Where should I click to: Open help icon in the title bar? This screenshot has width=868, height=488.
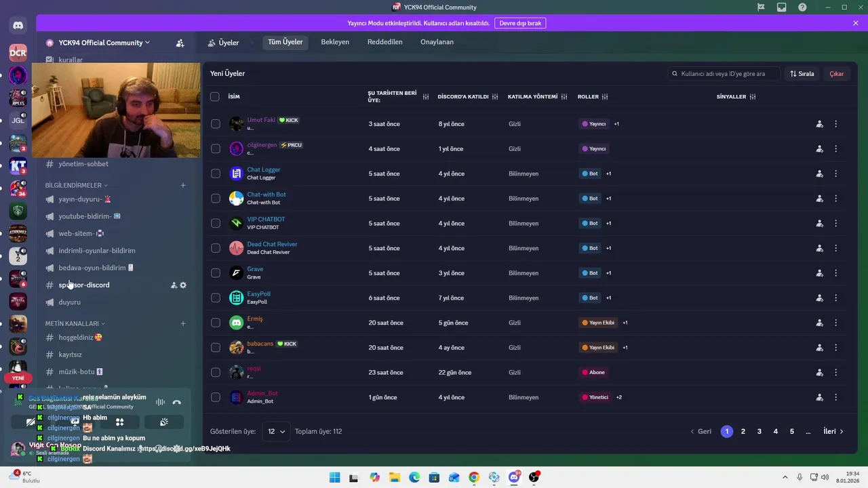click(x=802, y=7)
